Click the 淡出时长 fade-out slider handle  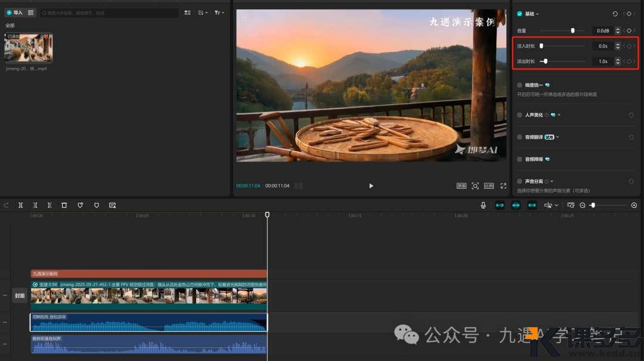[x=545, y=61]
